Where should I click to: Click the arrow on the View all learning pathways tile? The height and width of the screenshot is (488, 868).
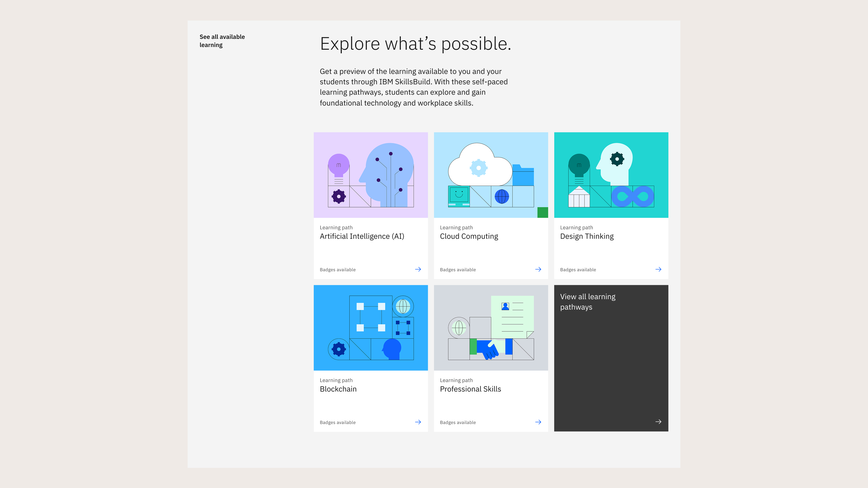pyautogui.click(x=658, y=422)
